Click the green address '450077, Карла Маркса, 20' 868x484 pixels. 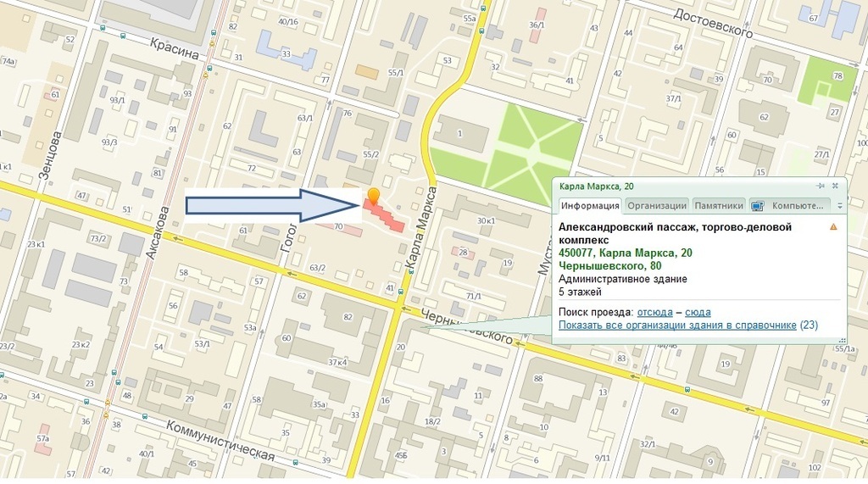[x=625, y=253]
